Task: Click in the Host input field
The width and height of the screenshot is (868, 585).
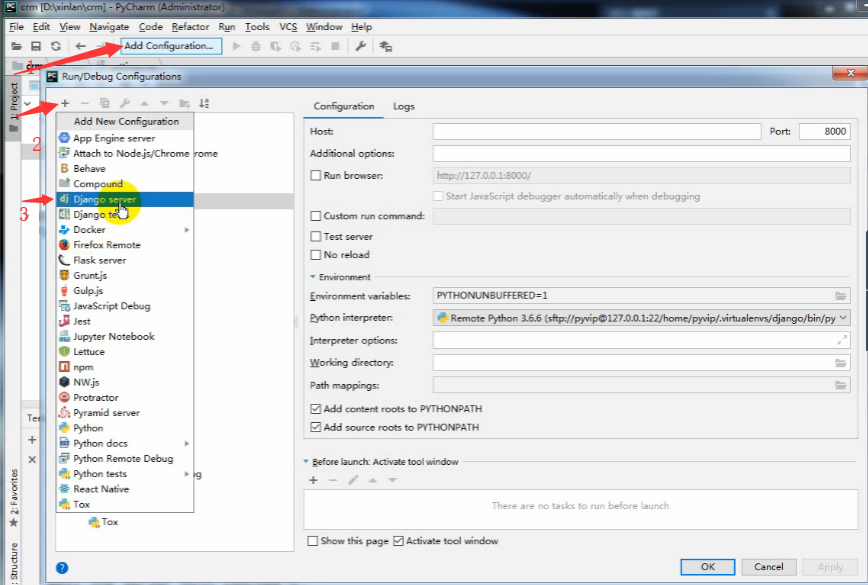Action: point(597,131)
